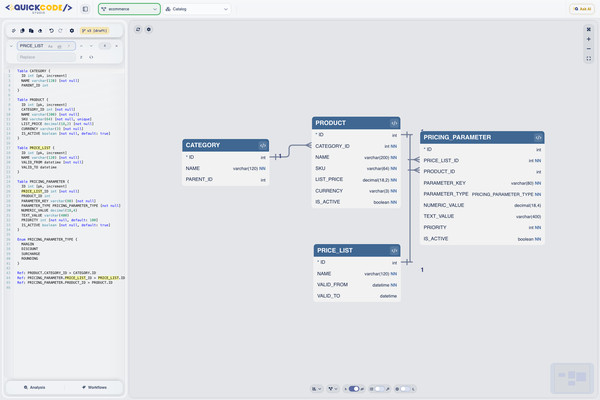
Task: Click the DISCOUNT enum value in editor
Action: tap(29, 249)
